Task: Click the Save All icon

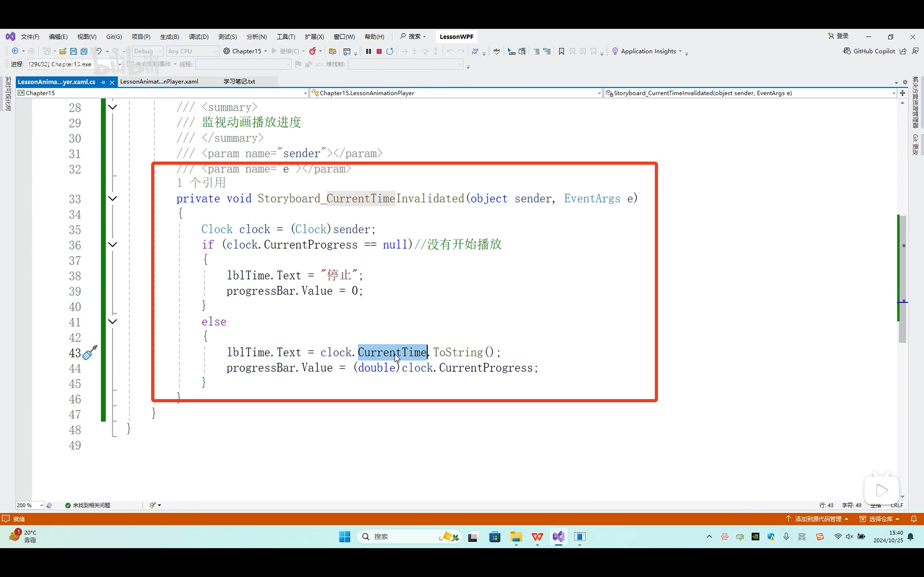Action: pos(84,51)
